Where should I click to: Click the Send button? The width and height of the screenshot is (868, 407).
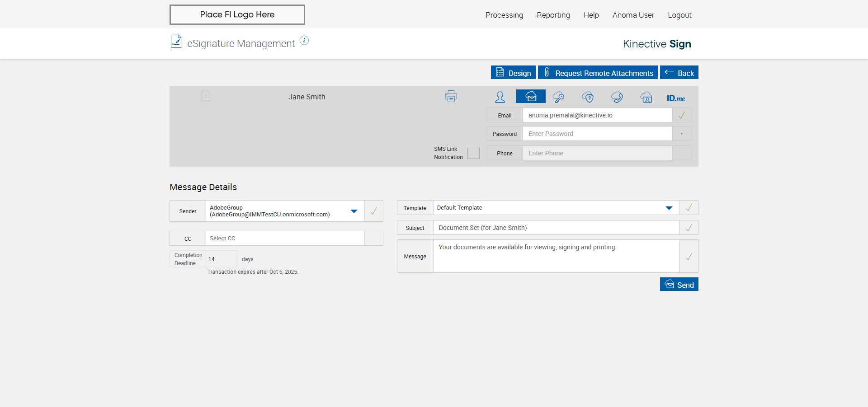[x=679, y=285]
